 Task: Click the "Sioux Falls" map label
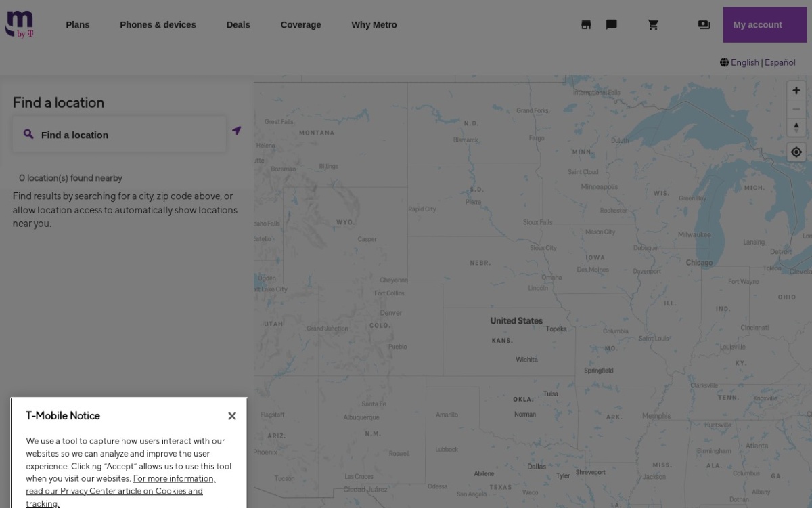tap(537, 222)
